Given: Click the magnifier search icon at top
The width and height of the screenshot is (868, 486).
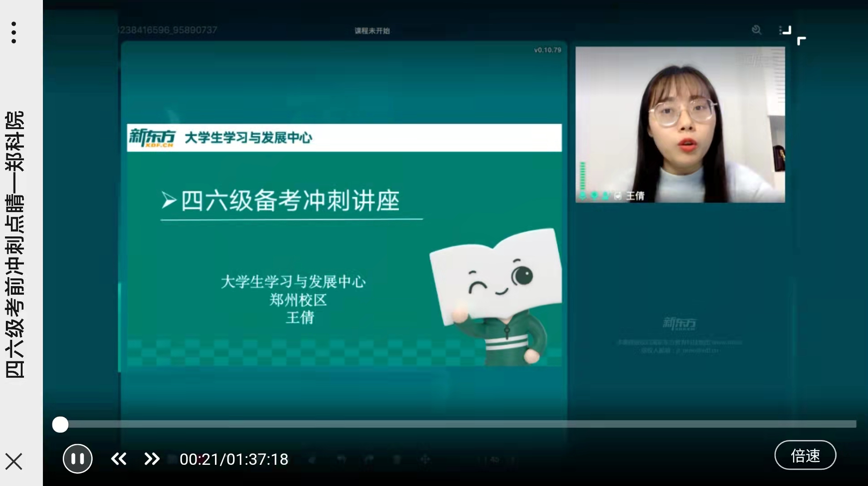Looking at the screenshot, I should pyautogui.click(x=756, y=30).
